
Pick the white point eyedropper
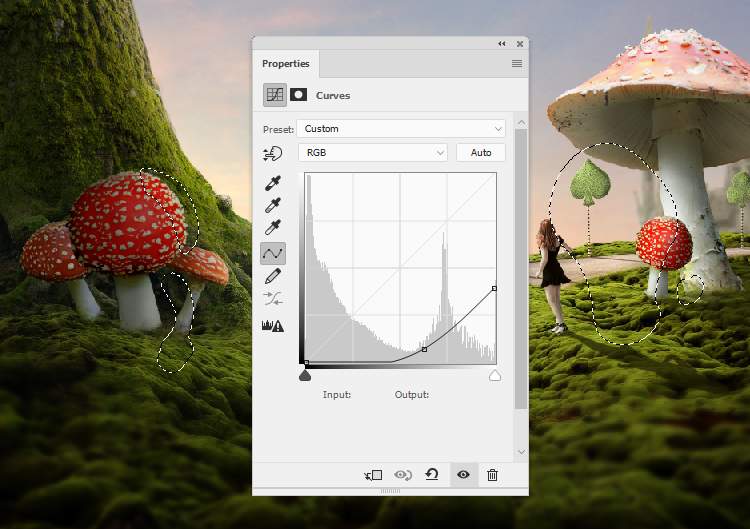tap(273, 229)
